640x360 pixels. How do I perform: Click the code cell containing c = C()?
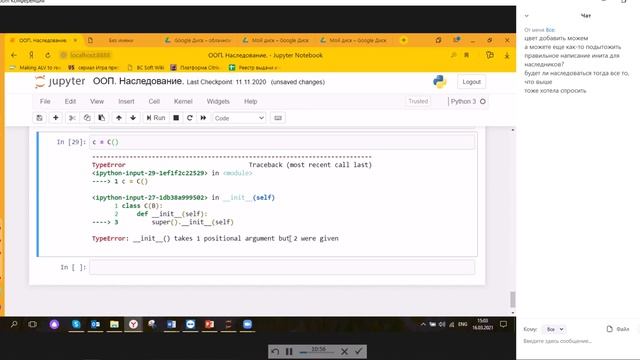point(282,142)
